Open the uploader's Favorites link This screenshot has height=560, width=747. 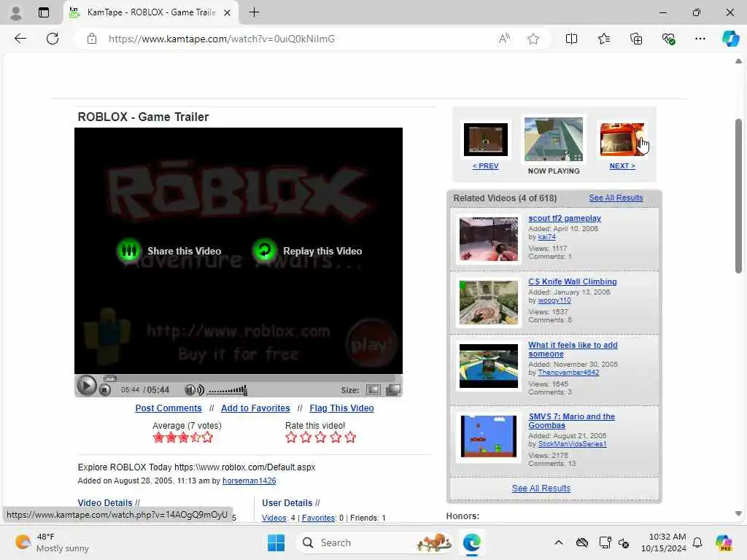[x=318, y=518]
